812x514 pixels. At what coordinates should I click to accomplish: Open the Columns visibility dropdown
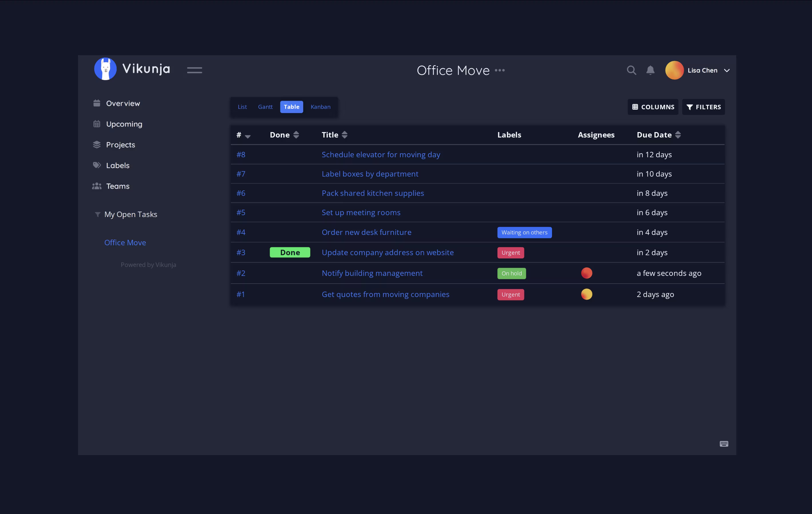tap(653, 107)
